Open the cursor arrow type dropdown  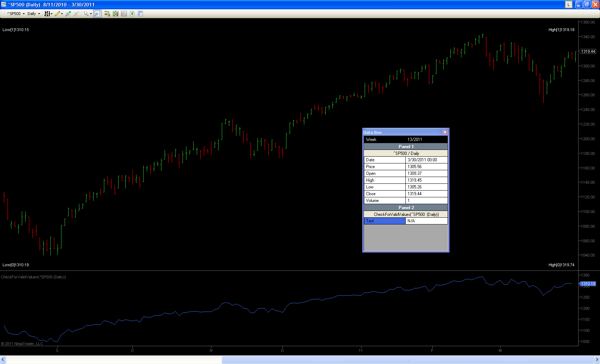click(88, 14)
